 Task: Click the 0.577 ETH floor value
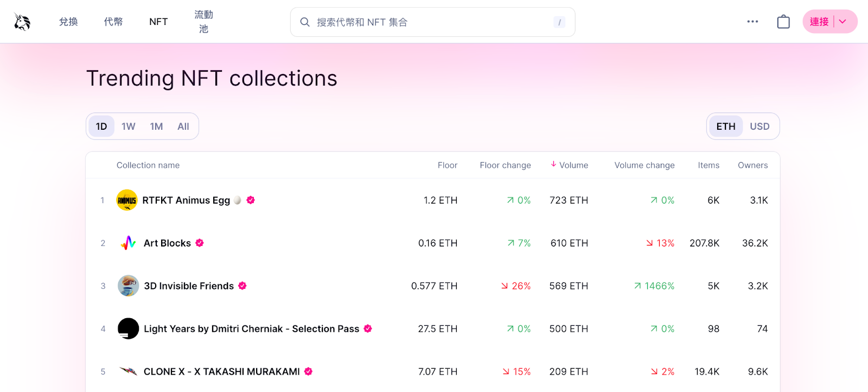434,286
